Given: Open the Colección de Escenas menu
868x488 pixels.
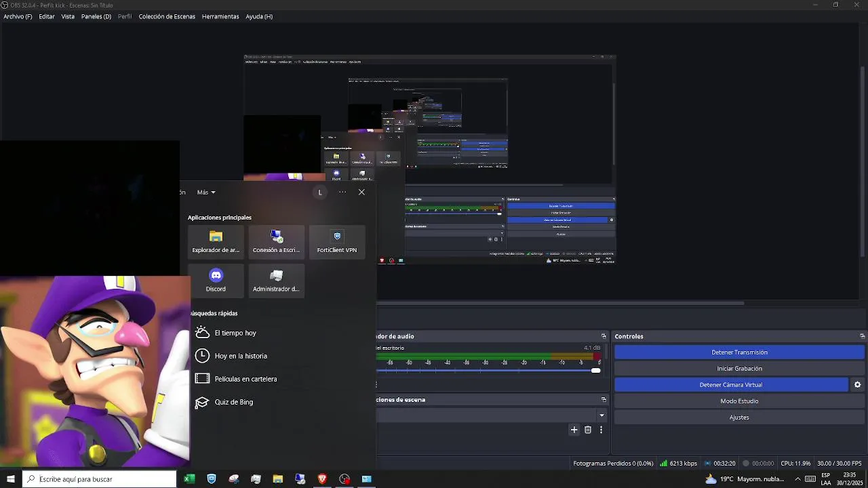Looking at the screenshot, I should 167,16.
